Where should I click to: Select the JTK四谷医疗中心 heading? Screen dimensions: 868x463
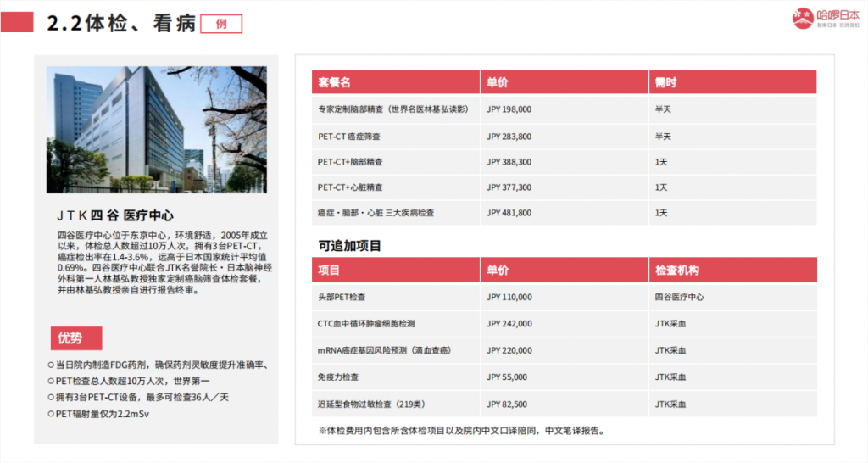pyautogui.click(x=115, y=215)
